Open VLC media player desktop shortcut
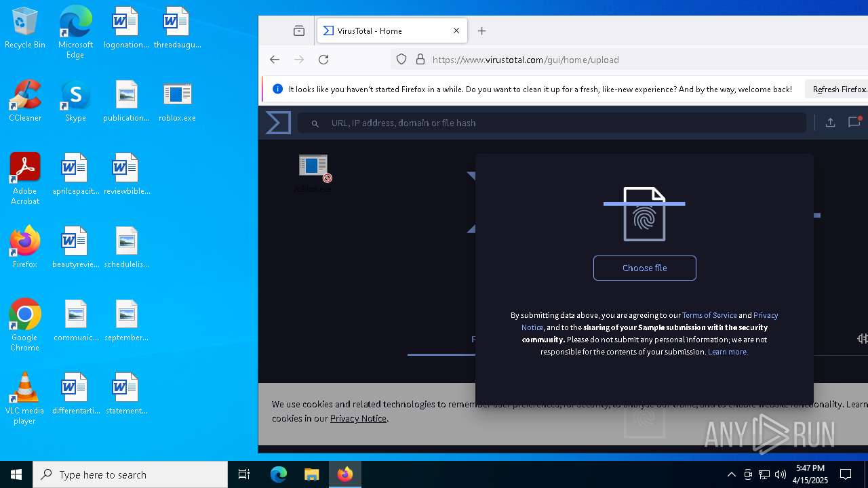Screen dimensions: 868x488 pyautogui.click(x=25, y=399)
